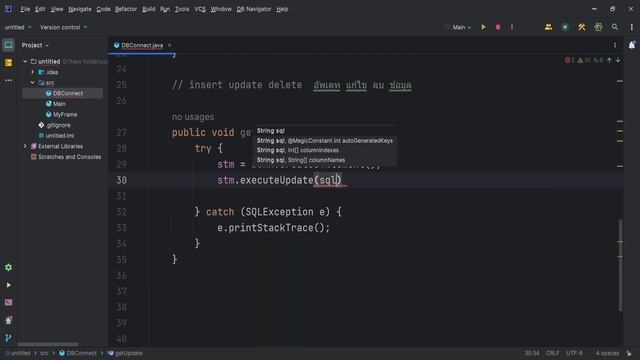
Task: Open the Services gear icon in sidebar
Action: tap(8, 267)
